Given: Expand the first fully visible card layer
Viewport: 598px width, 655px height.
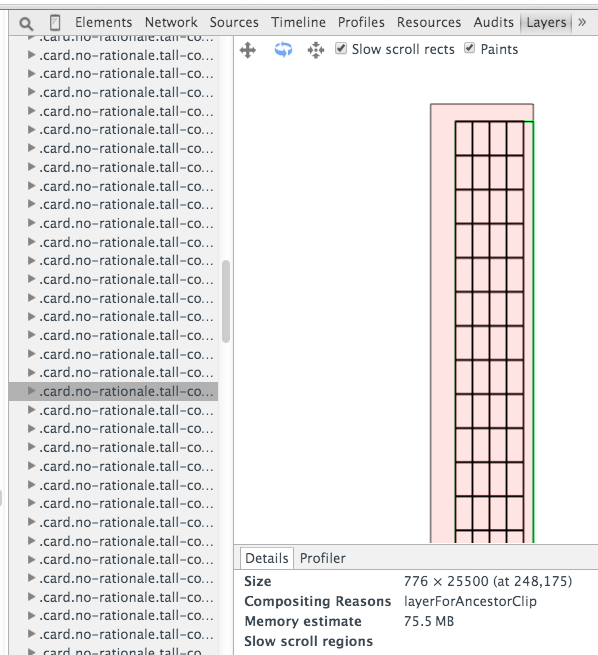Looking at the screenshot, I should pyautogui.click(x=31, y=55).
